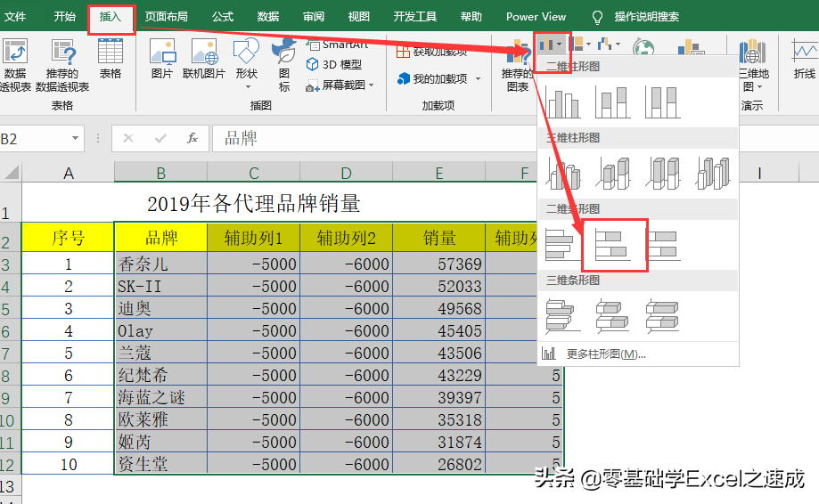Switch to the 公式 (Formulas) tab
Screen dimensions: 819x504
pyautogui.click(x=223, y=17)
